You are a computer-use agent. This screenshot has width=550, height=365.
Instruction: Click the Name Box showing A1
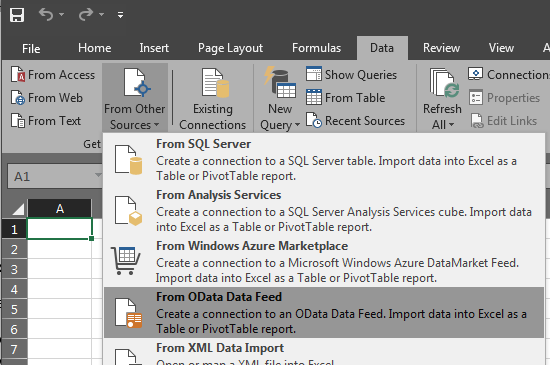click(55, 176)
